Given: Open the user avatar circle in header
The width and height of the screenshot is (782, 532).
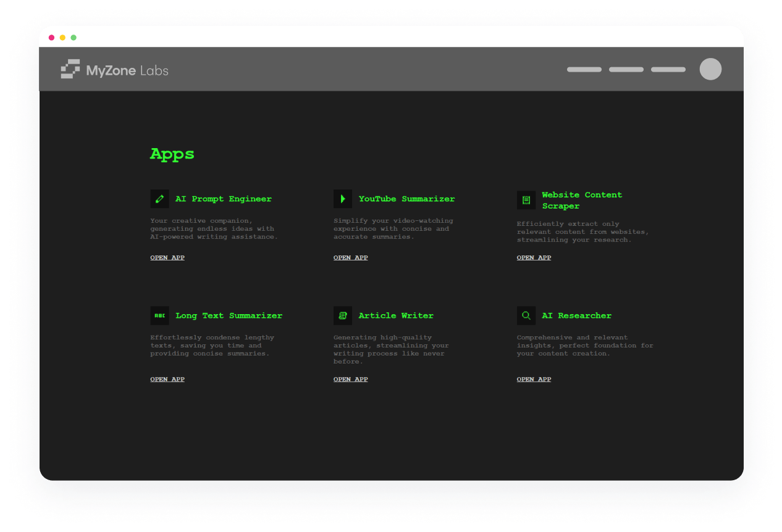Looking at the screenshot, I should [710, 69].
